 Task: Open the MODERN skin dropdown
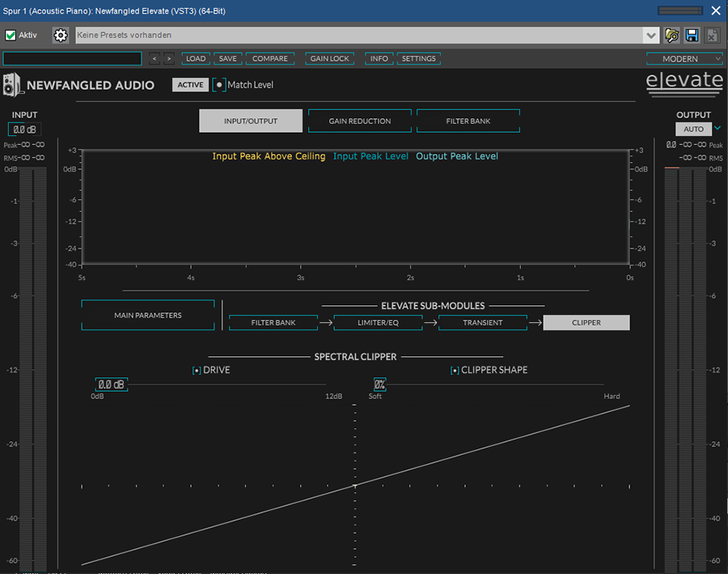click(685, 58)
